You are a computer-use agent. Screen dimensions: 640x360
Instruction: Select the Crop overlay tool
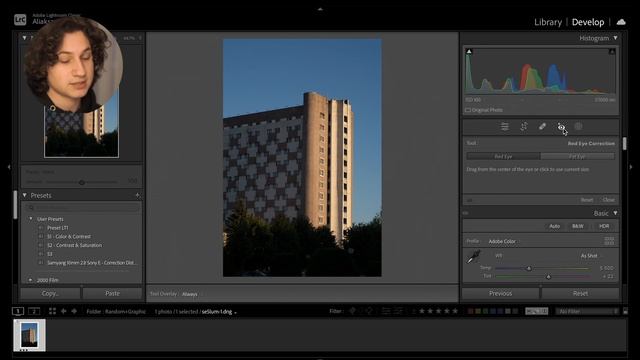[524, 127]
